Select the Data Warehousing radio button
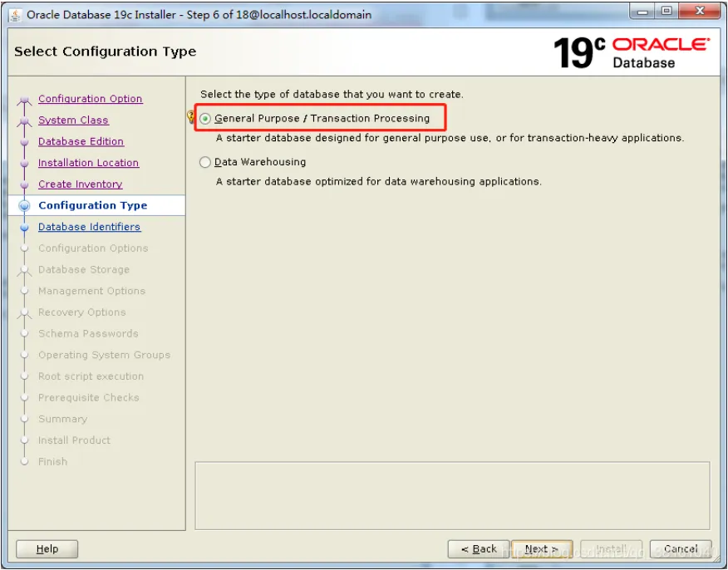Viewport: 728px width, 570px height. [204, 162]
